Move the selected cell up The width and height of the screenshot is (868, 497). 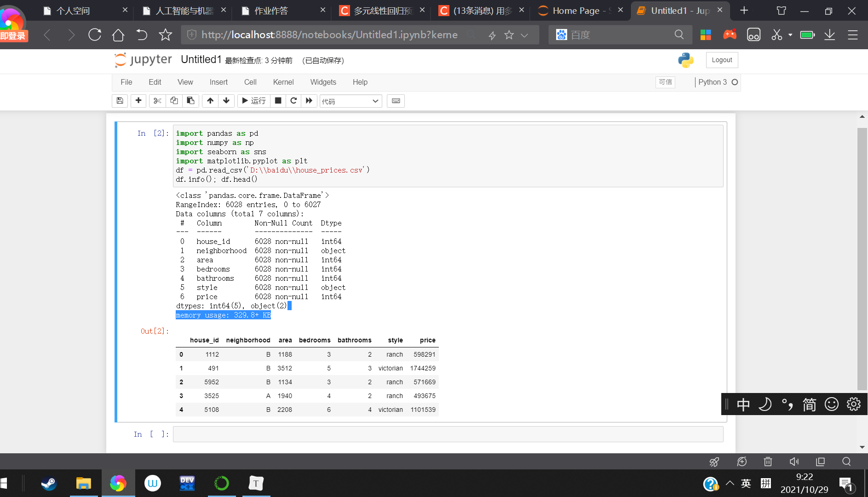click(210, 101)
